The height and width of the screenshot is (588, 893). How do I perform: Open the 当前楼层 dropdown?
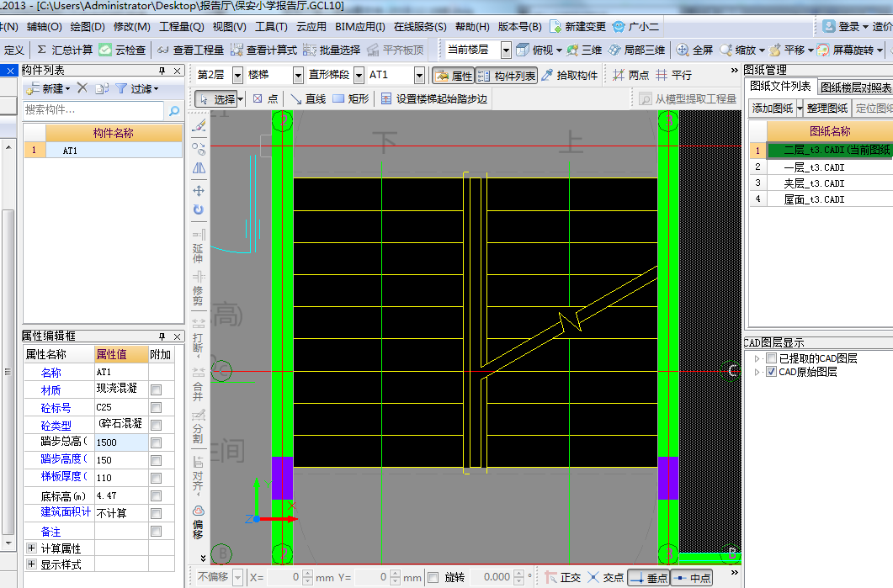[506, 50]
